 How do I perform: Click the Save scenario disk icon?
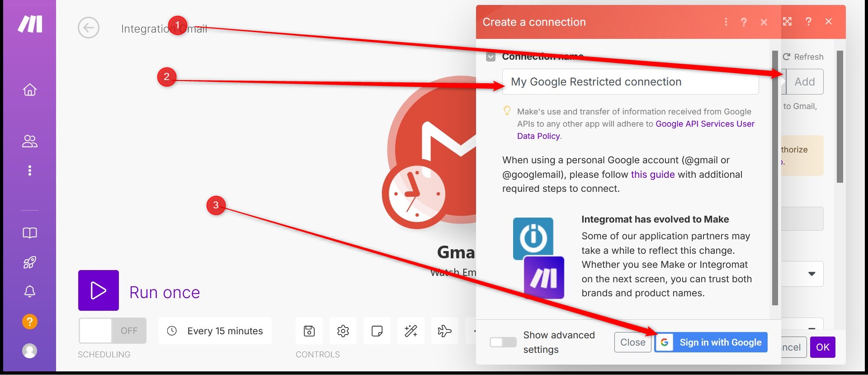click(x=309, y=331)
